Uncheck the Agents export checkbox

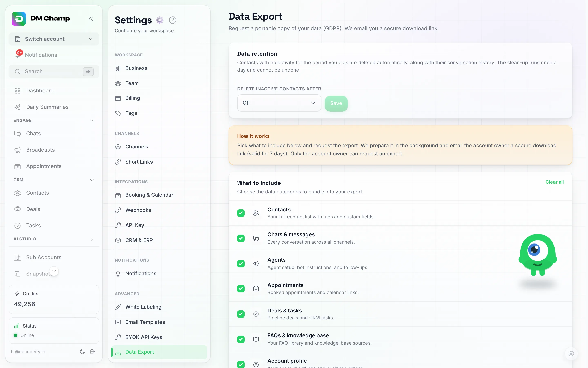pos(241,264)
